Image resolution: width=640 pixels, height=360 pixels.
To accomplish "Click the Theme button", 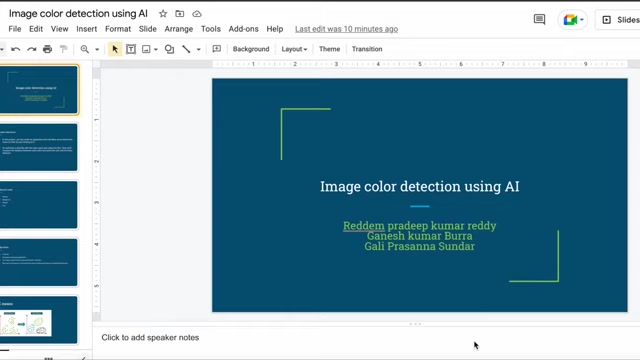I will coord(329,49).
